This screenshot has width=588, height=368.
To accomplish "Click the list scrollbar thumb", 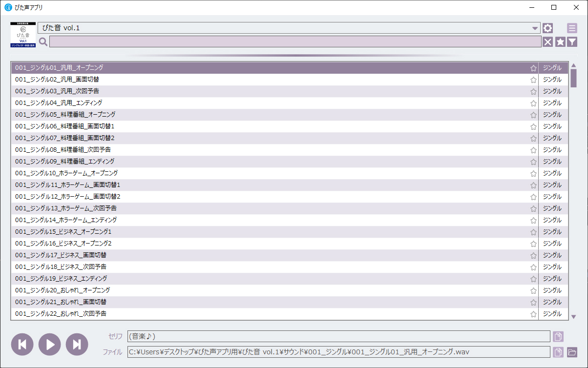I will click(574, 78).
